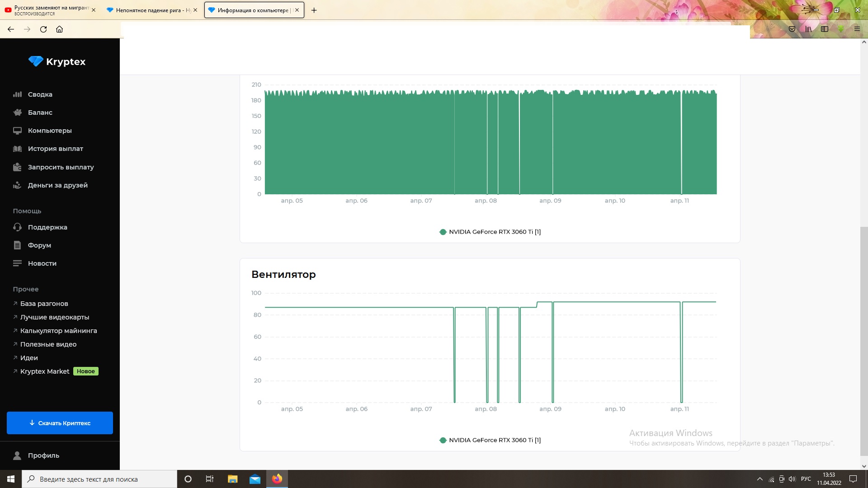Screen dimensions: 868x488
Task: Open Запросить выплату section
Action: coord(61,167)
